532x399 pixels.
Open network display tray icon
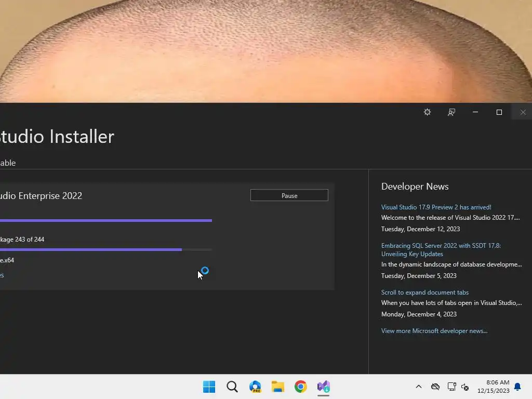451,387
